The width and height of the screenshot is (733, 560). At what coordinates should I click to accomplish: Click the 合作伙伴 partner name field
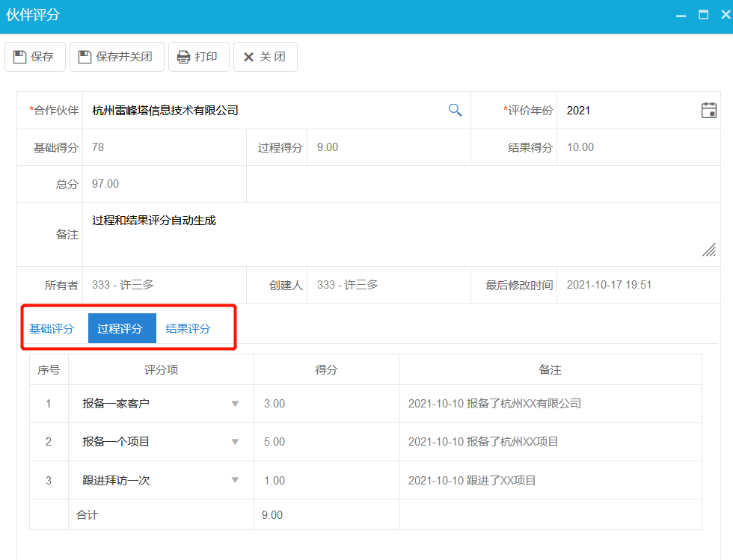pos(224,109)
